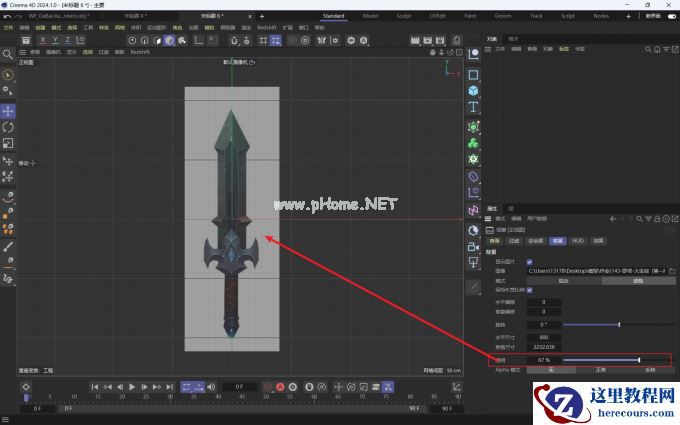Switch to the Standard layout tab

point(333,16)
